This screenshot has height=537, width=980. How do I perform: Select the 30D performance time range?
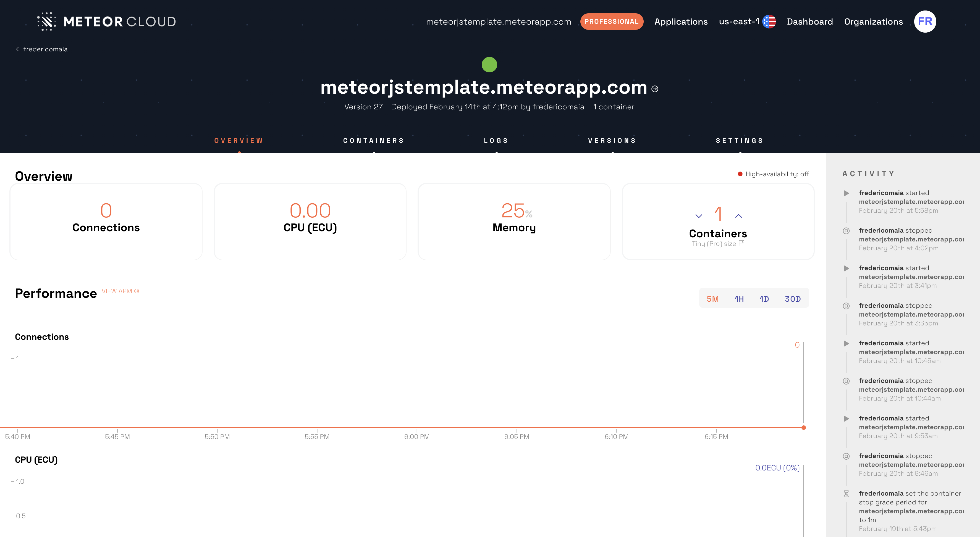coord(793,299)
